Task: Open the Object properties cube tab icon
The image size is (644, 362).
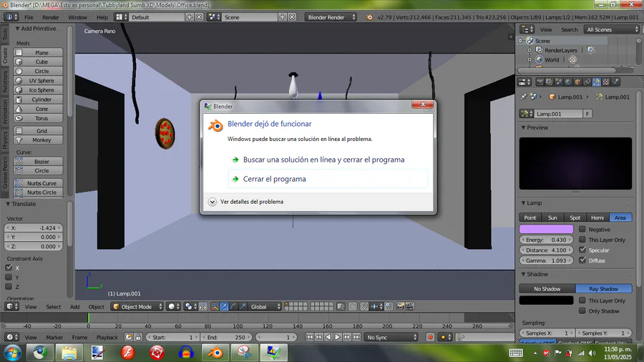Action: pyautogui.click(x=577, y=82)
